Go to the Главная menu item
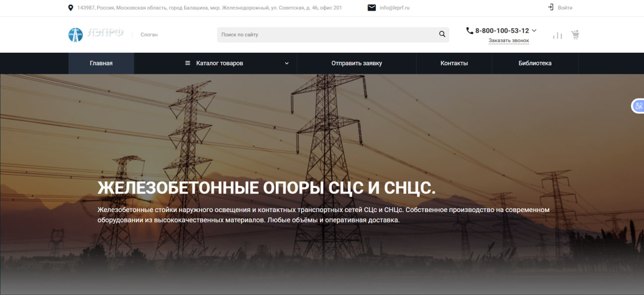 pos(101,63)
